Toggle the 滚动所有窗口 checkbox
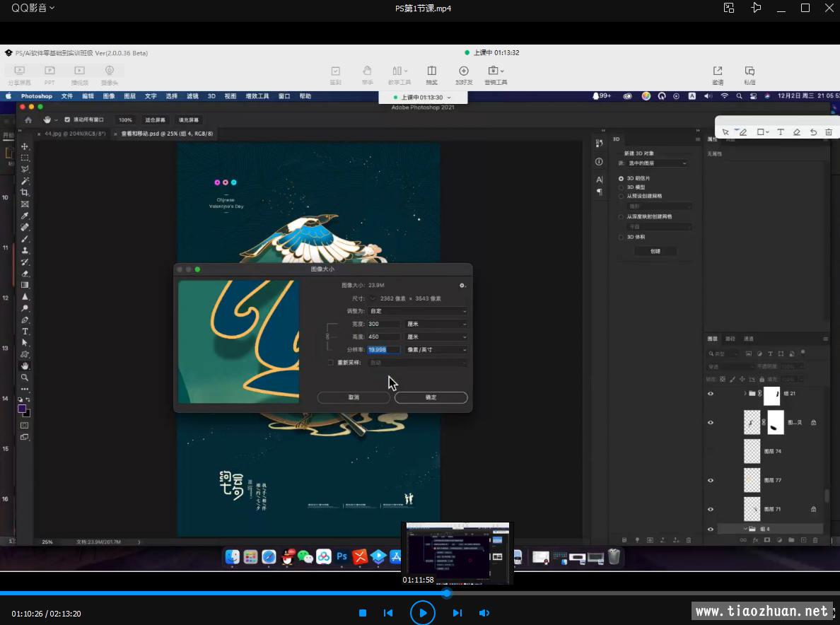The image size is (840, 625). 67,120
